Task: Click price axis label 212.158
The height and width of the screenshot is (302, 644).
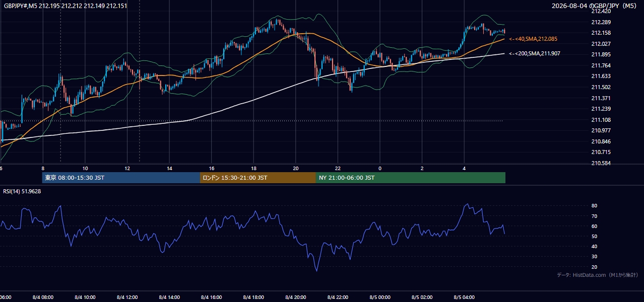Action: click(x=601, y=33)
